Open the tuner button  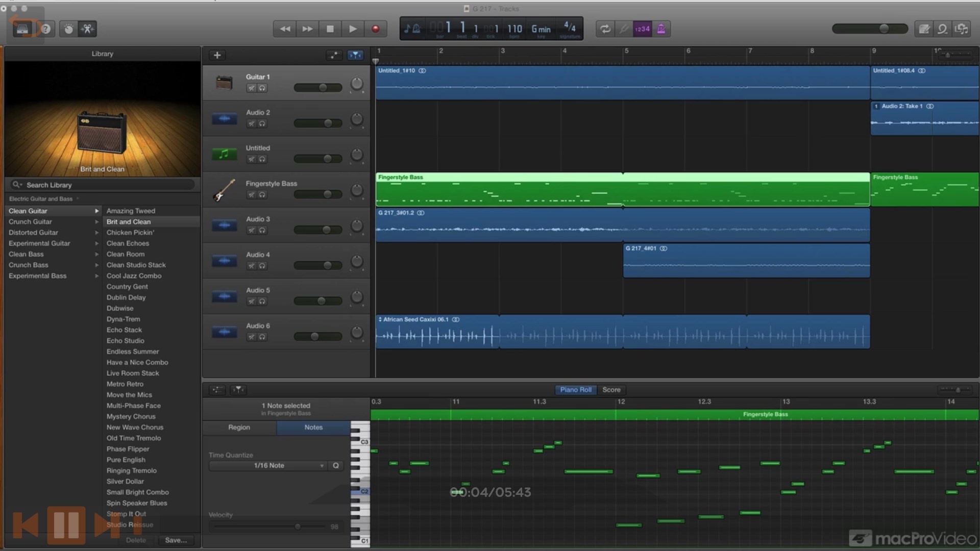click(x=624, y=29)
